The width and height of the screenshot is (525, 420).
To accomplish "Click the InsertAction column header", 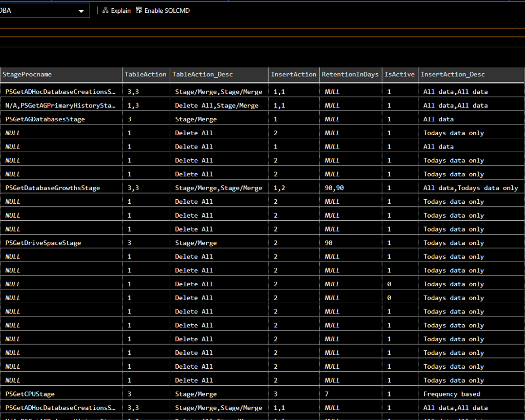I will (x=293, y=75).
